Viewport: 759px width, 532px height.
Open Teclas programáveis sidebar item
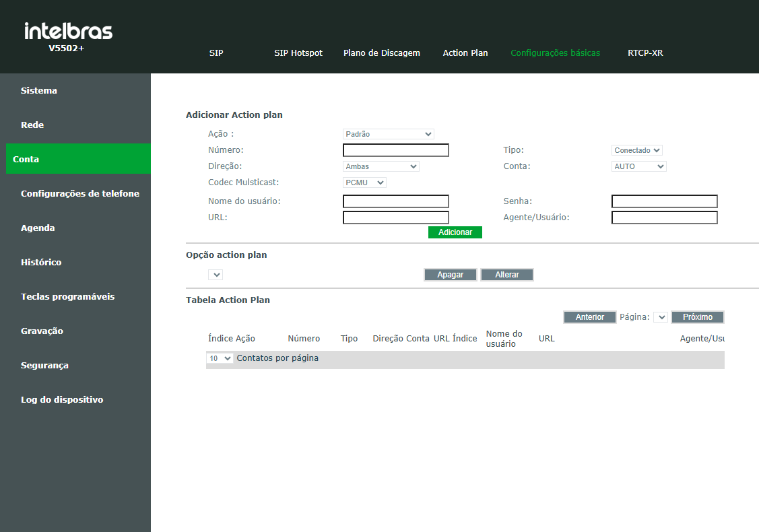pos(68,297)
